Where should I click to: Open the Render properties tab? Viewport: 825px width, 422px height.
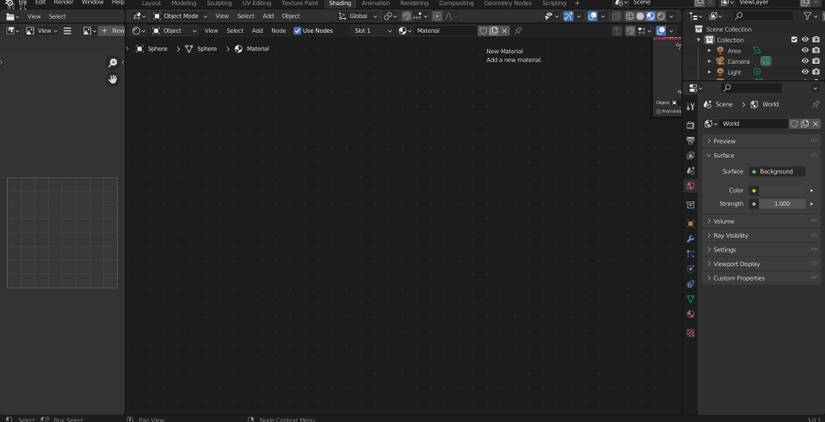(x=690, y=125)
